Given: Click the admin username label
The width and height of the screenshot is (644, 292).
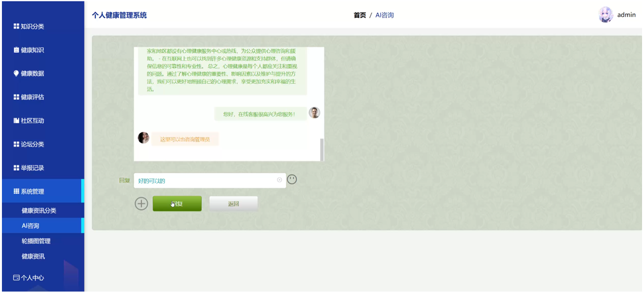Looking at the screenshot, I should pos(627,15).
